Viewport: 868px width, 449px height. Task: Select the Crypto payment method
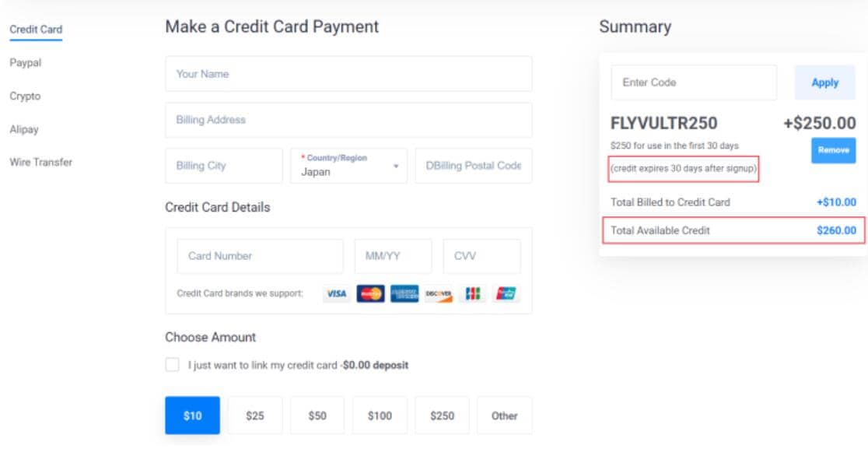click(25, 96)
